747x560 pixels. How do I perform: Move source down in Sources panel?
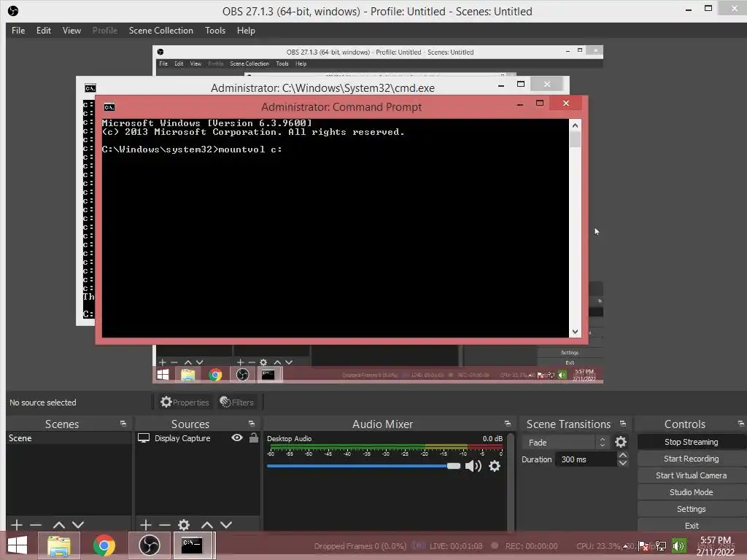pos(226,525)
